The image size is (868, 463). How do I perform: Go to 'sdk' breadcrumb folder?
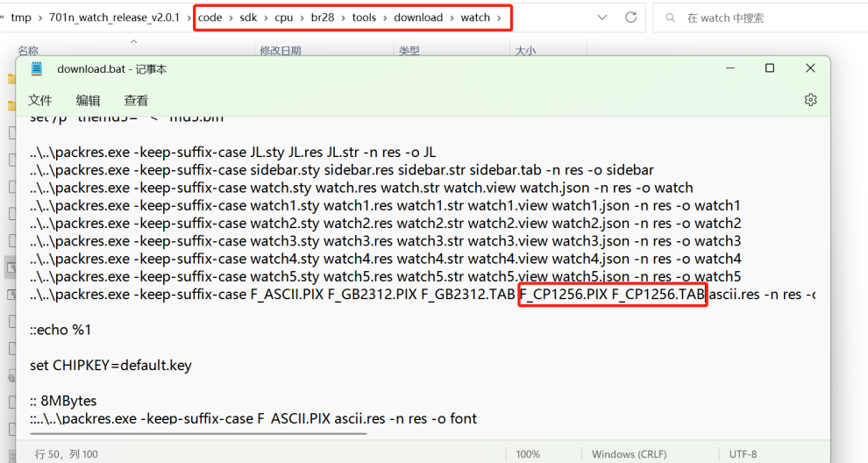(x=248, y=18)
